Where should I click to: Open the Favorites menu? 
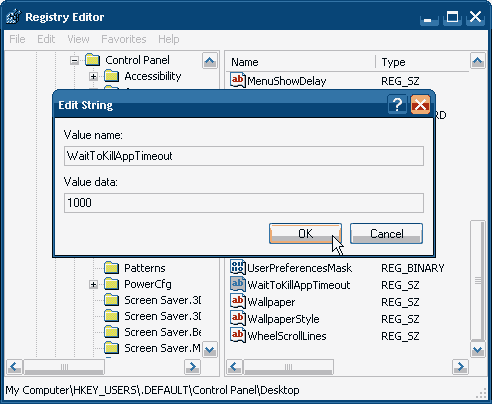pyautogui.click(x=124, y=39)
